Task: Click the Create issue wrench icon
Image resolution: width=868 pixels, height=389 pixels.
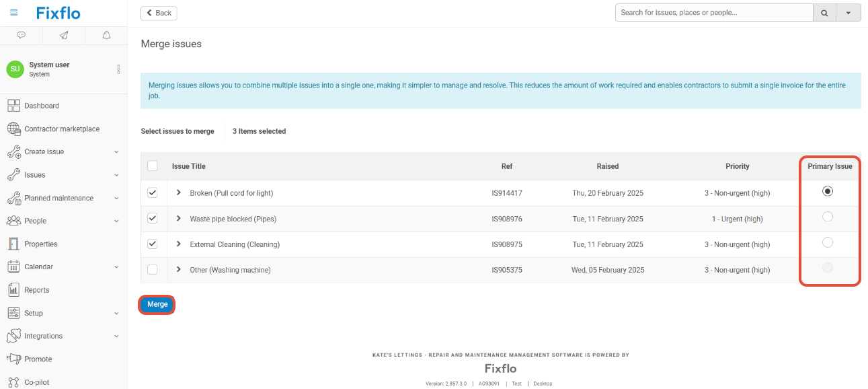Action: [13, 151]
